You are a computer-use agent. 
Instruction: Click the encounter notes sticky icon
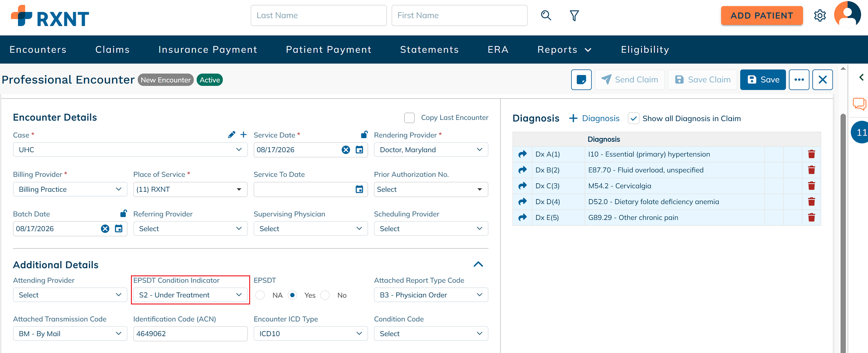click(x=581, y=80)
